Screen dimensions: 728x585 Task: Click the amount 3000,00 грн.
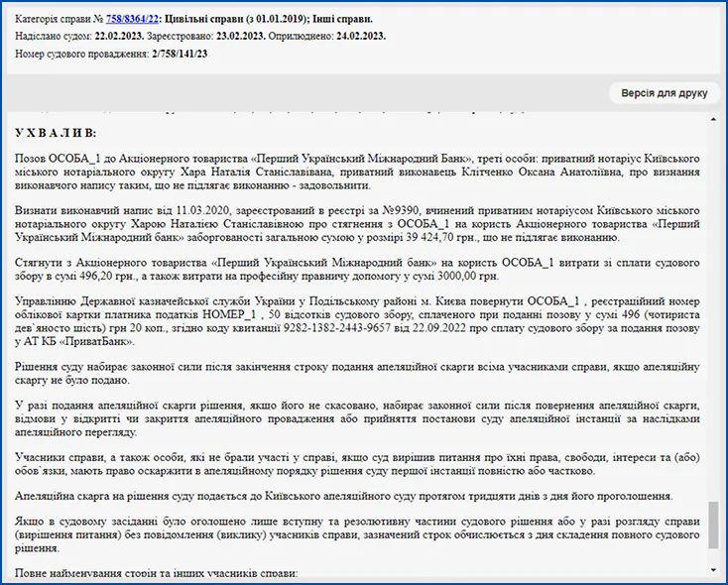(467, 277)
